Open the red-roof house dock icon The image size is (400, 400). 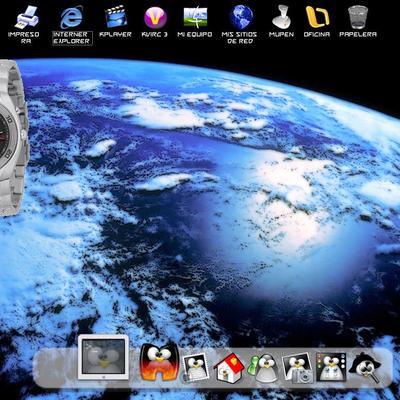pos(229,367)
